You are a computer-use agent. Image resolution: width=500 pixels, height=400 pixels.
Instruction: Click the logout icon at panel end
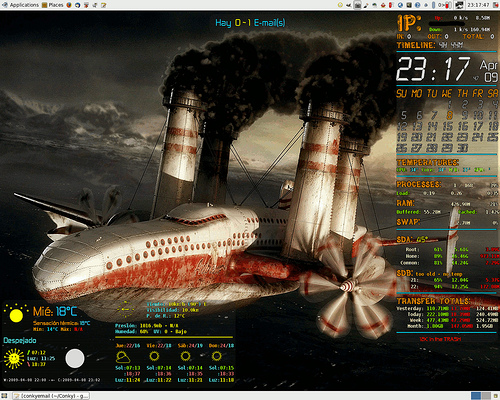click(495, 5)
